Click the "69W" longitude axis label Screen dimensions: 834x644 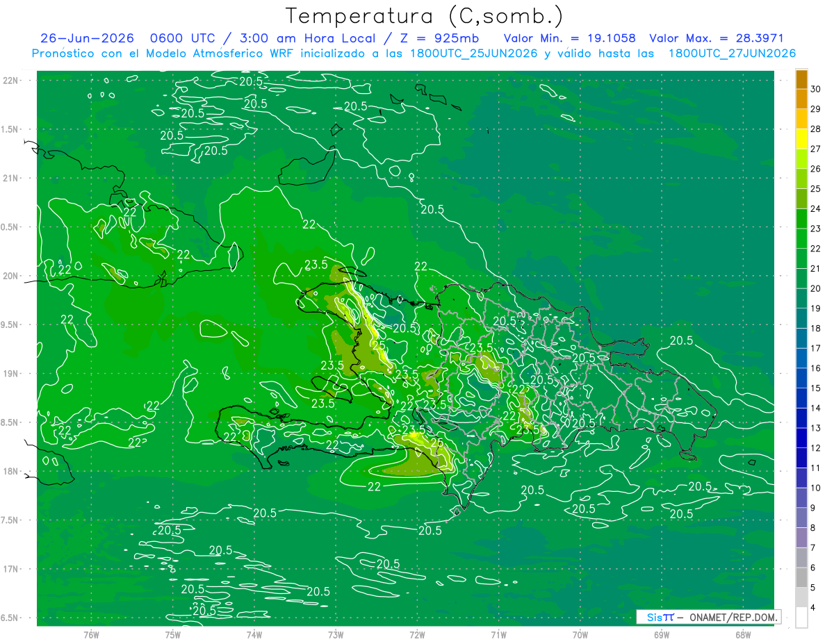click(x=661, y=634)
